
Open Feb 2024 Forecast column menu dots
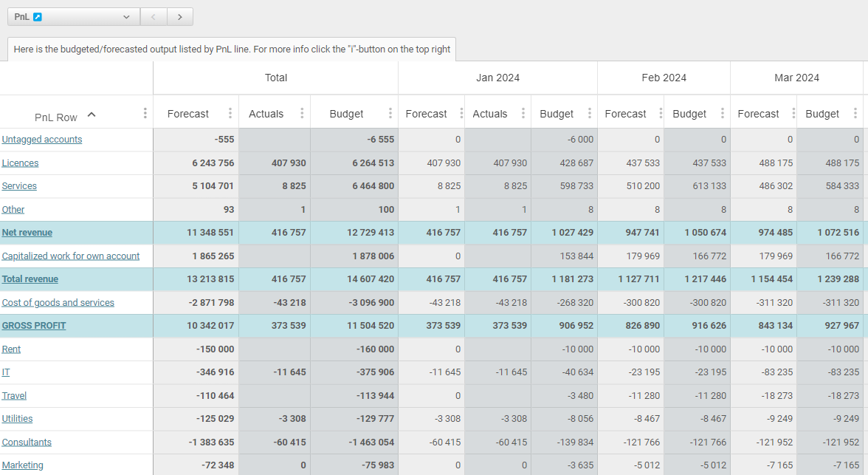656,114
